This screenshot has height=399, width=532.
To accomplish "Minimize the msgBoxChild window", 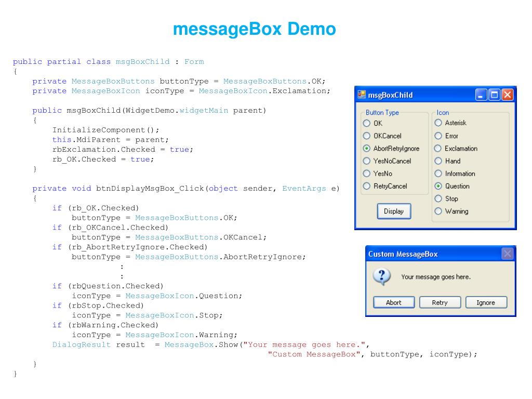I will (481, 95).
